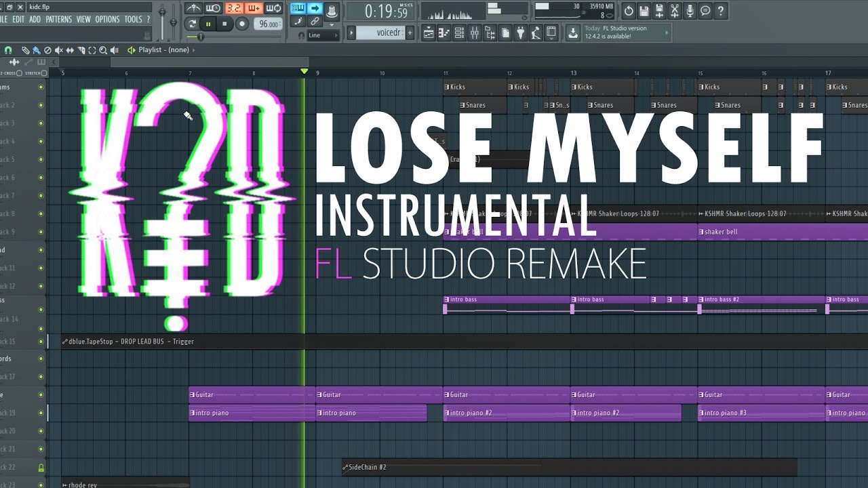This screenshot has width=868, height=488.
Task: Select the playlist Draw pencil tool
Action: pos(25,50)
